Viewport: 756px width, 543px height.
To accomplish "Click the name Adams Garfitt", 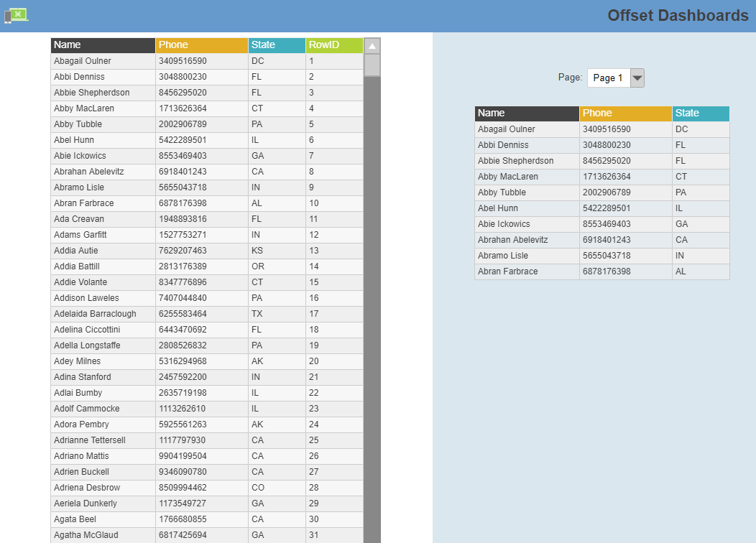I will tap(80, 235).
